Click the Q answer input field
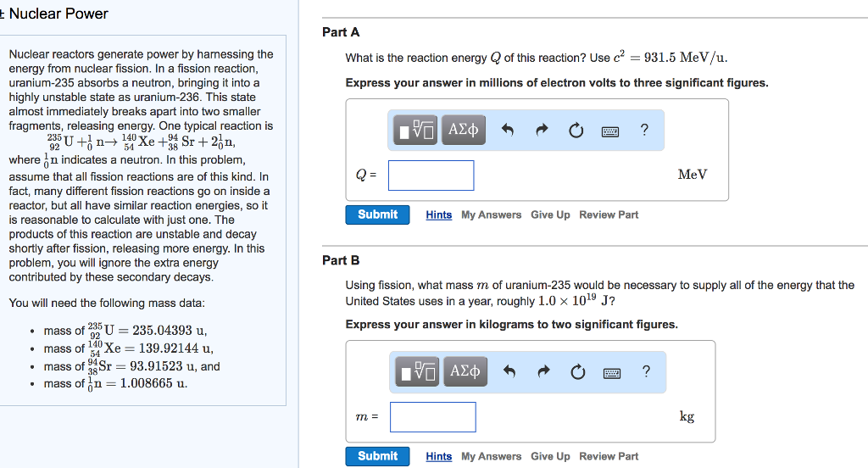 click(431, 175)
